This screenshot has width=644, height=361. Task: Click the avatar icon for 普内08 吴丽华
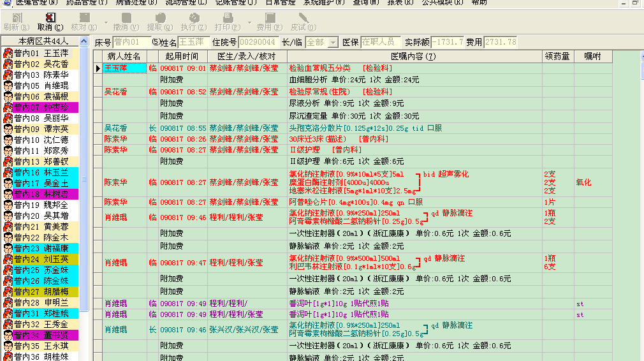(8, 118)
